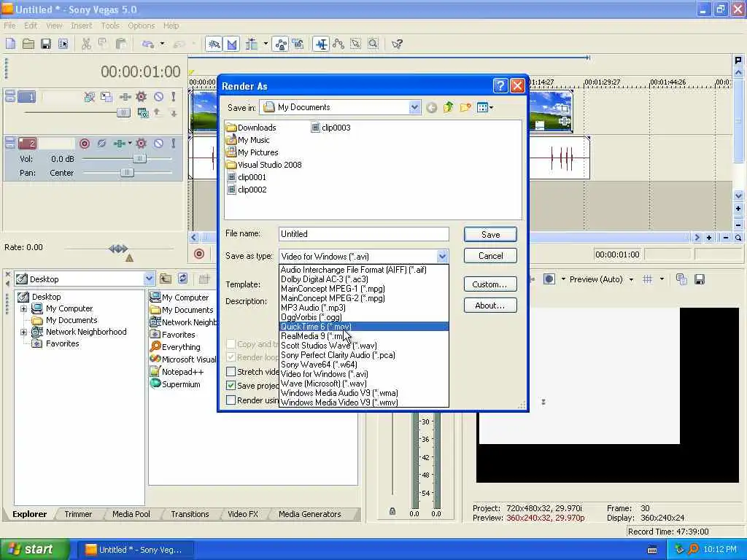Select MP3 Audio (*.mp3) in type list
The width and height of the screenshot is (747, 560).
(363, 308)
